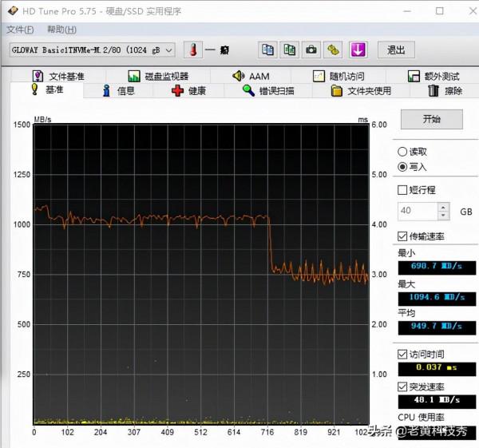Viewport: 479px width, 448px height.
Task: Click the 开始 start button
Action: pyautogui.click(x=432, y=119)
